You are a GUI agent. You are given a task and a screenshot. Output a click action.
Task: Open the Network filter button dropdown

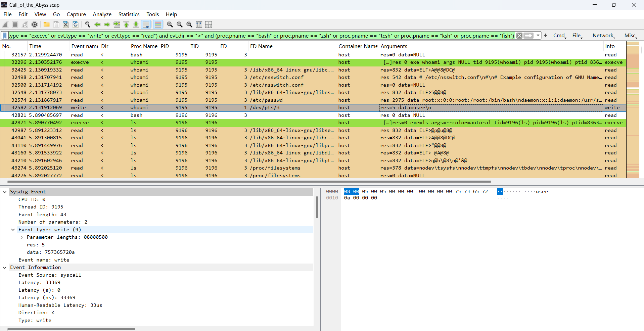604,36
